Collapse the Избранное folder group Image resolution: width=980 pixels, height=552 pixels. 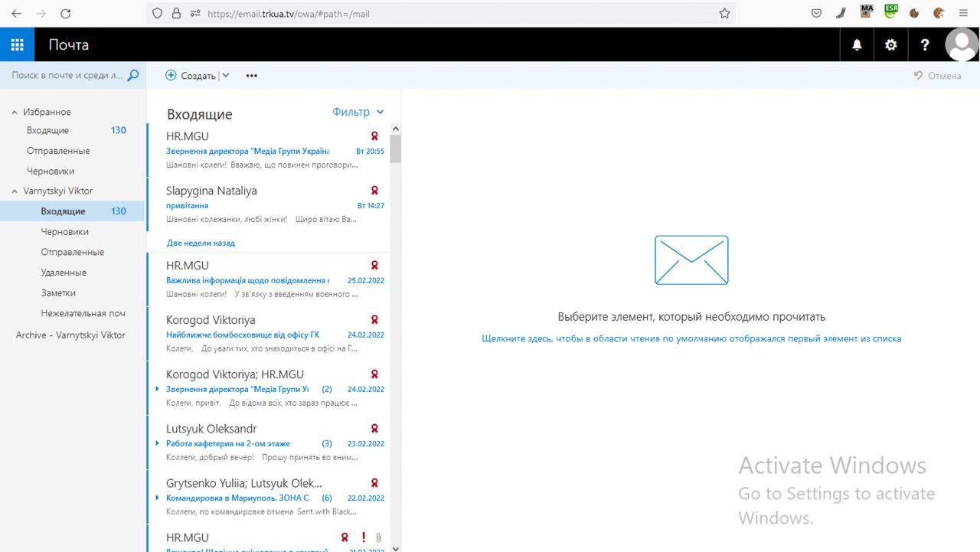(x=15, y=113)
